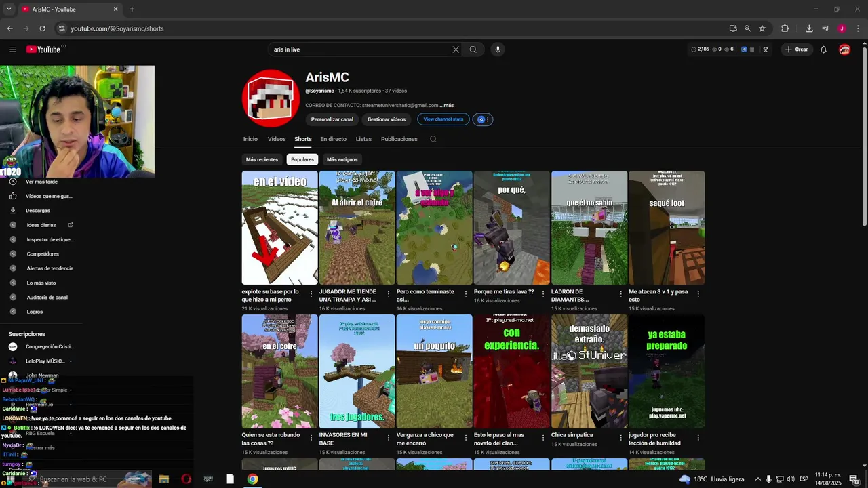Screen dimensions: 868x488
Task: Click the page vertical scrollbar
Action: pos(864,136)
